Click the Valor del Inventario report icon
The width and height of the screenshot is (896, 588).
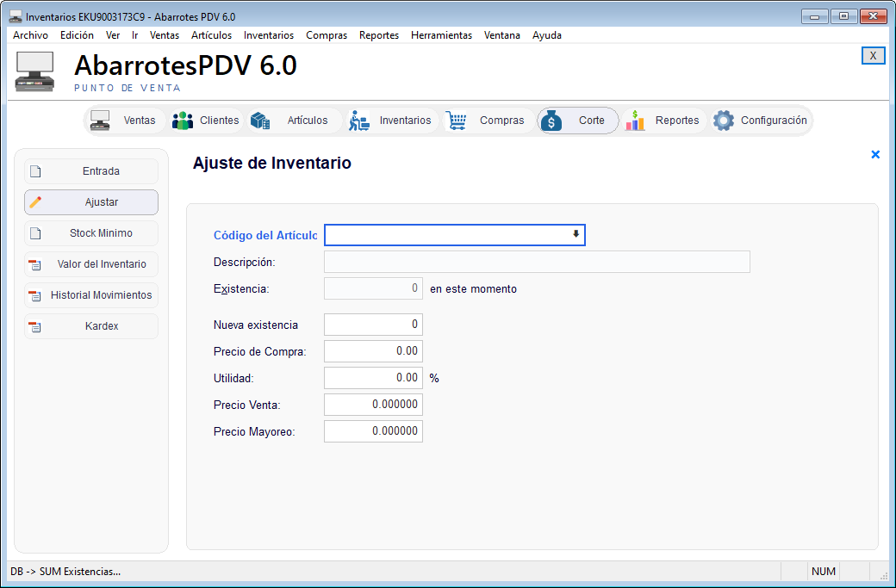tap(35, 264)
